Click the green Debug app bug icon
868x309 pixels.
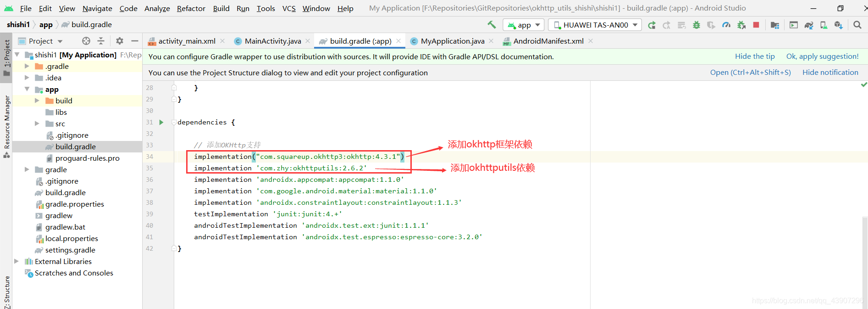pyautogui.click(x=697, y=25)
